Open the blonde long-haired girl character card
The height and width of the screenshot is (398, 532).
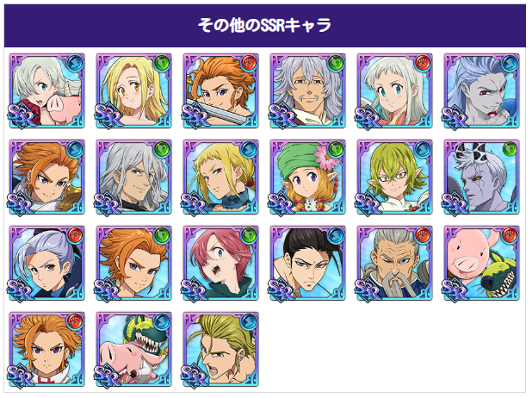[133, 90]
